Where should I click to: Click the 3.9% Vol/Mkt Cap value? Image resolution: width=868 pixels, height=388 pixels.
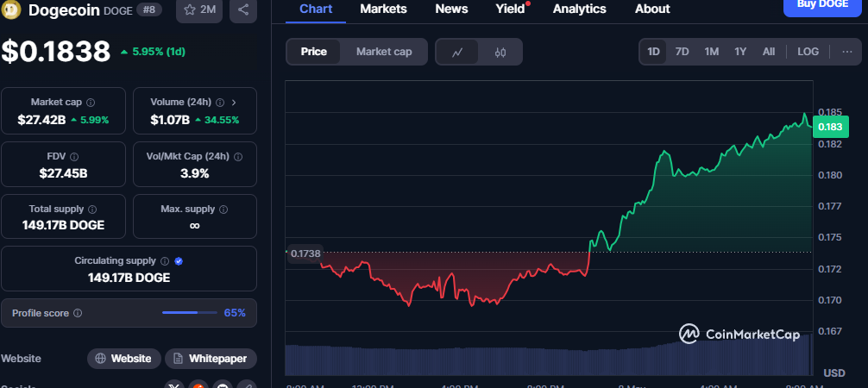195,173
